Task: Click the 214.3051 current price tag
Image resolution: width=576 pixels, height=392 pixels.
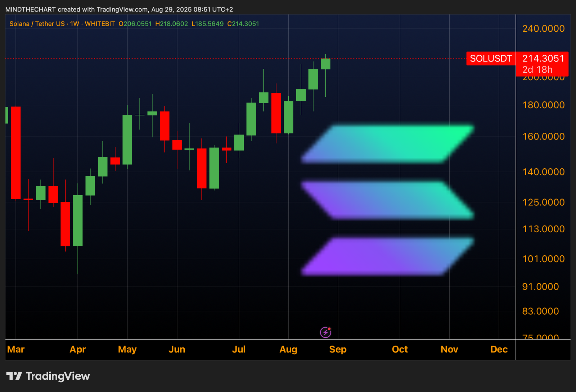Action: (x=543, y=59)
